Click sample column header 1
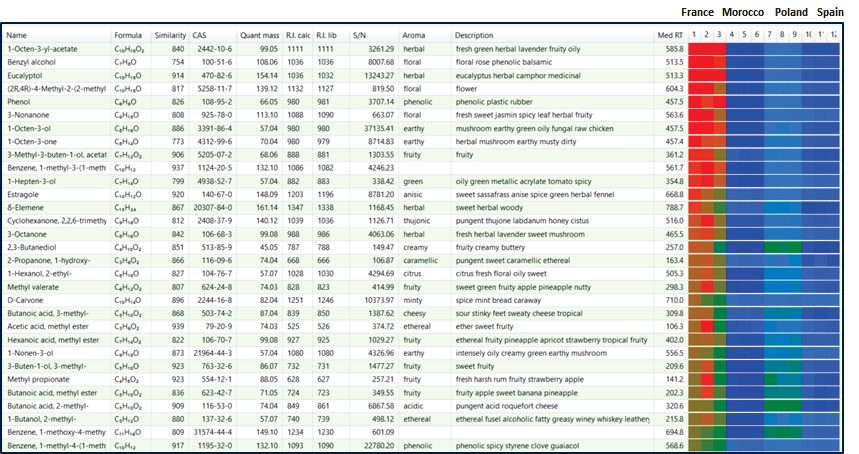 694,35
